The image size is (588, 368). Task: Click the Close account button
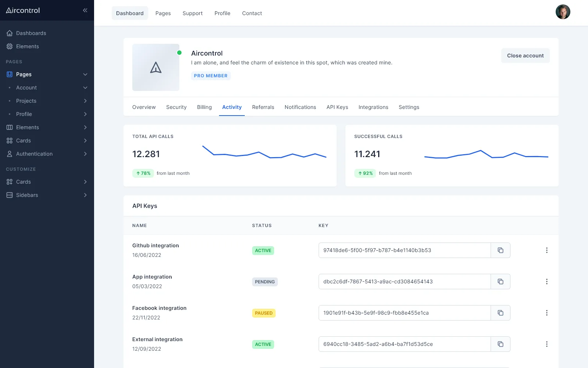[x=526, y=56]
